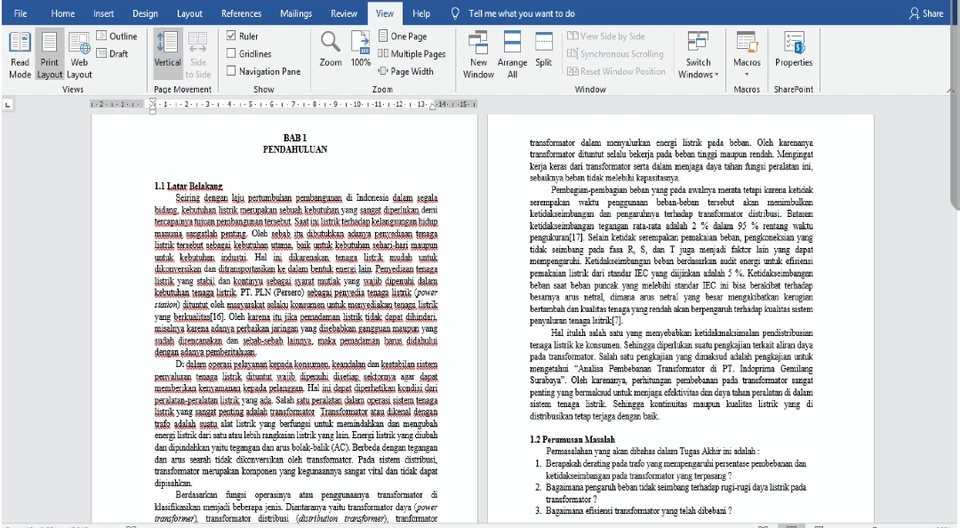
Task: Uncheck the Ruler checkbox
Action: [231, 36]
